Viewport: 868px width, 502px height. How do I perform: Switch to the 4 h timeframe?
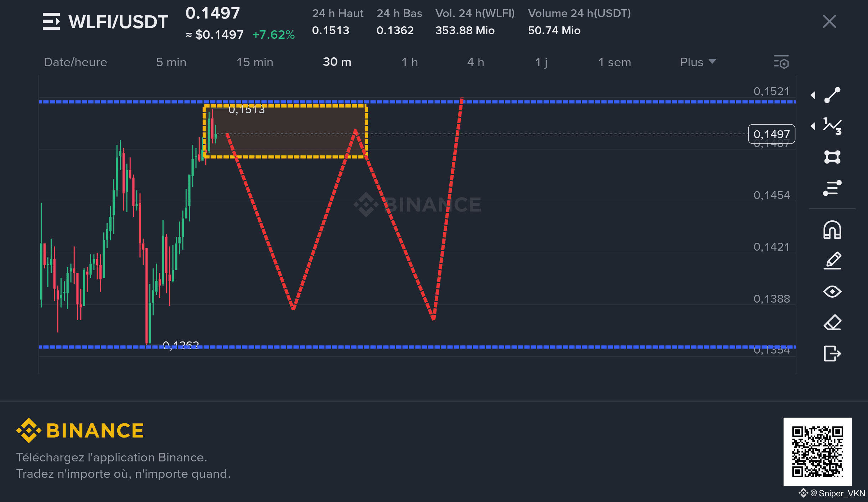476,62
